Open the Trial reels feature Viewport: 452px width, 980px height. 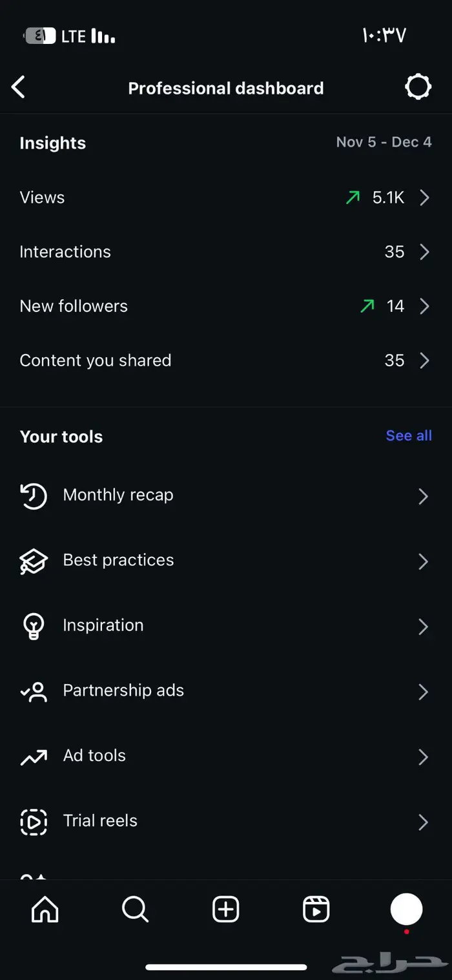[99, 820]
